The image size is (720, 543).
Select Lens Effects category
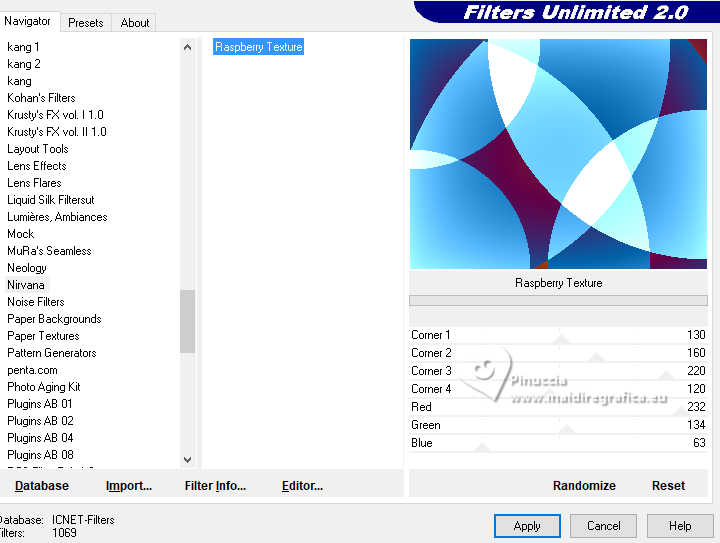click(x=37, y=166)
